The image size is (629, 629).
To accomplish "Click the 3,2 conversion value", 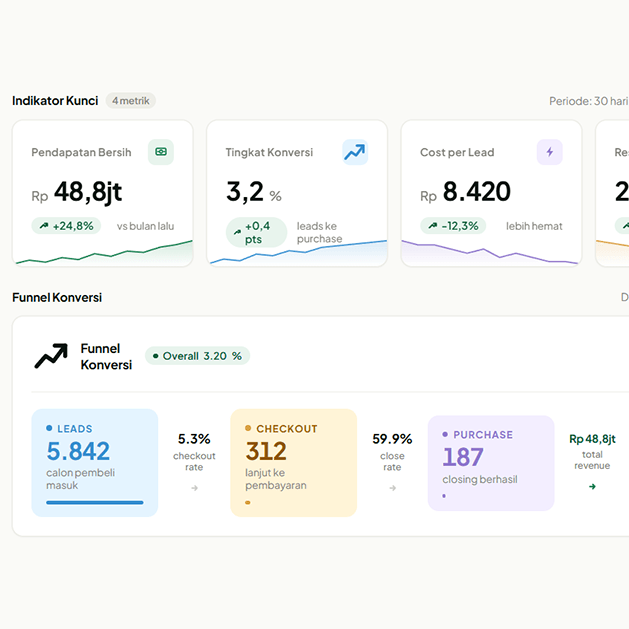I will tap(245, 191).
